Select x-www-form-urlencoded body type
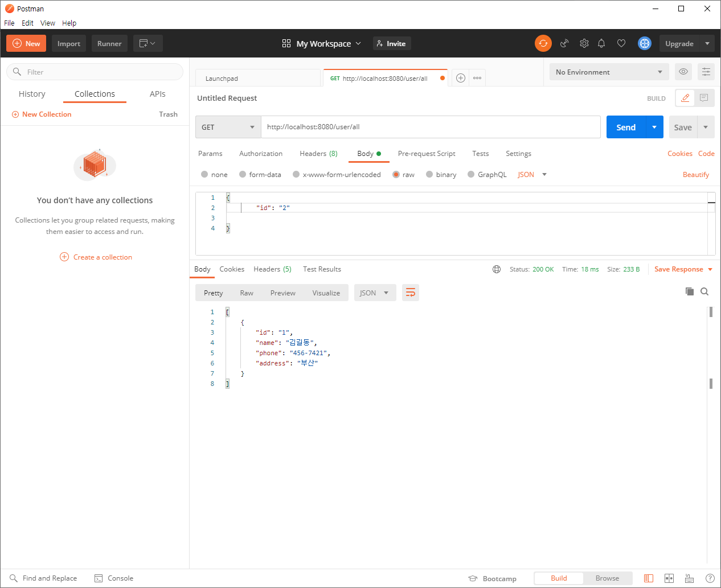This screenshot has width=721, height=588. click(x=296, y=175)
